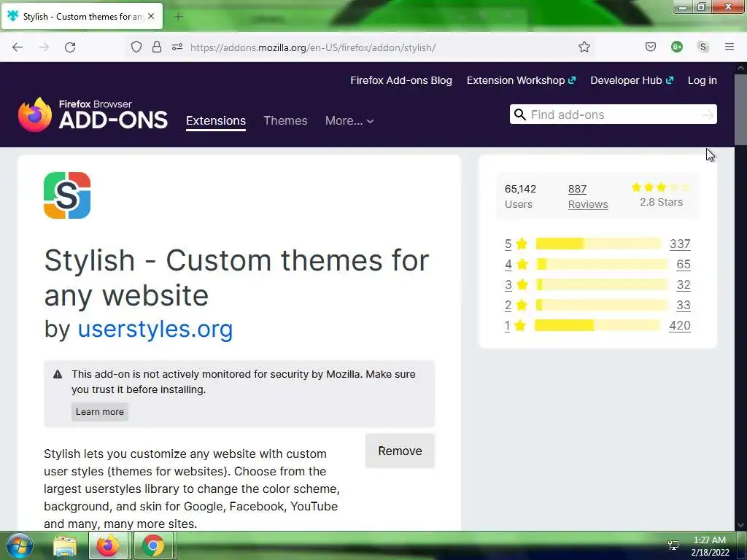Open the Stylish toolbar extension icon
The width and height of the screenshot is (747, 560).
pos(703,47)
